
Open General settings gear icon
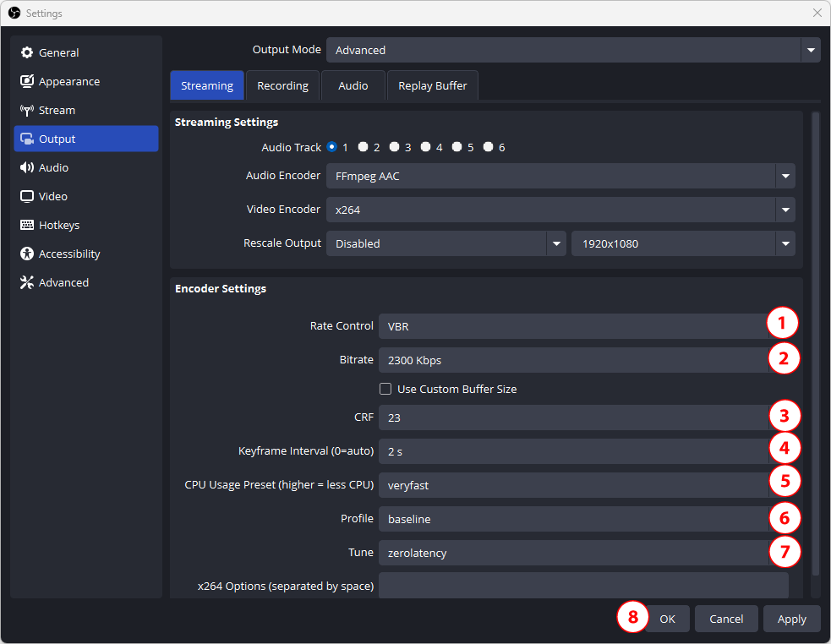coord(26,52)
